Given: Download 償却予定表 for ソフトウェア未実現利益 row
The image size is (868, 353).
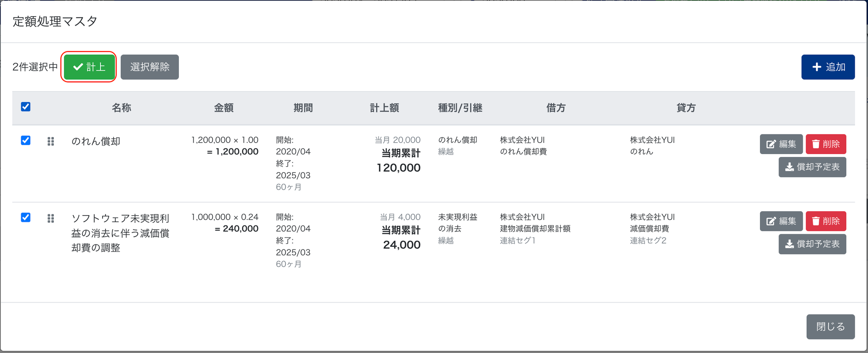Looking at the screenshot, I should [812, 244].
